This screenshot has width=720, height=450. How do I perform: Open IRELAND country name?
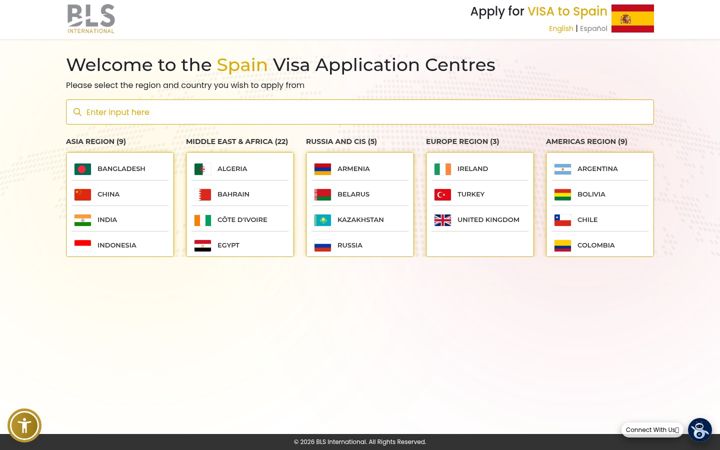tap(472, 169)
